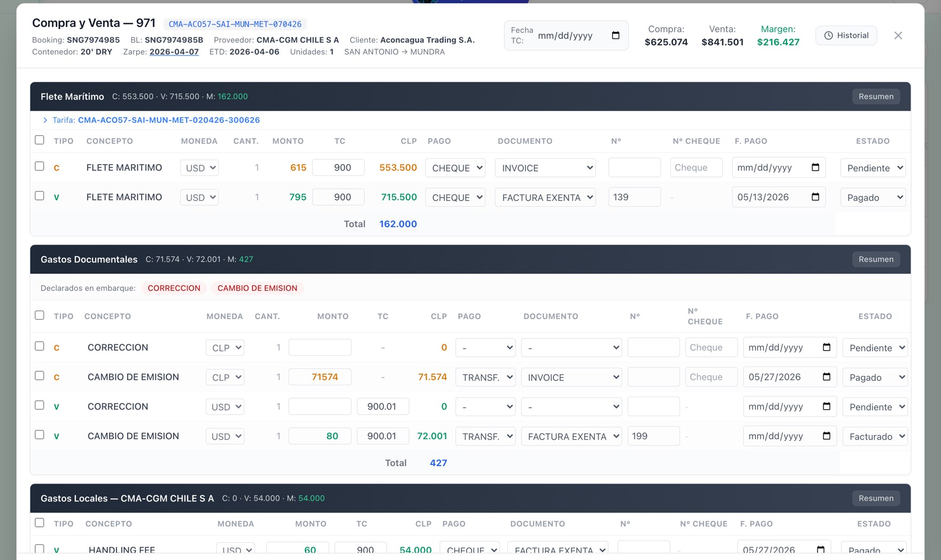Expand the Tarifa chevron arrow
The image size is (941, 560).
(x=45, y=120)
